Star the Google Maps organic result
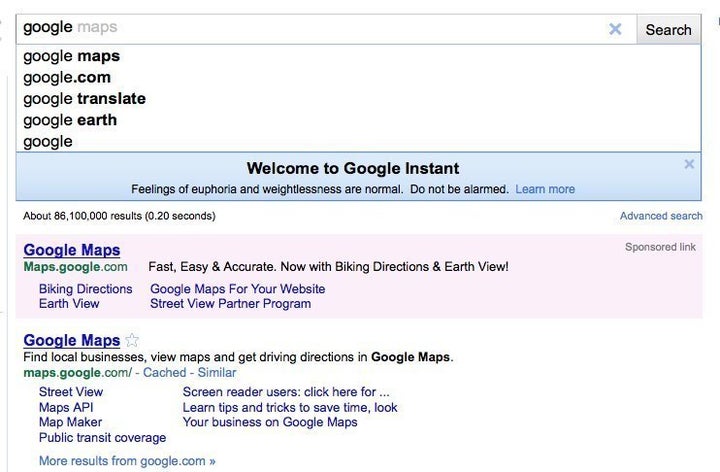 point(132,340)
